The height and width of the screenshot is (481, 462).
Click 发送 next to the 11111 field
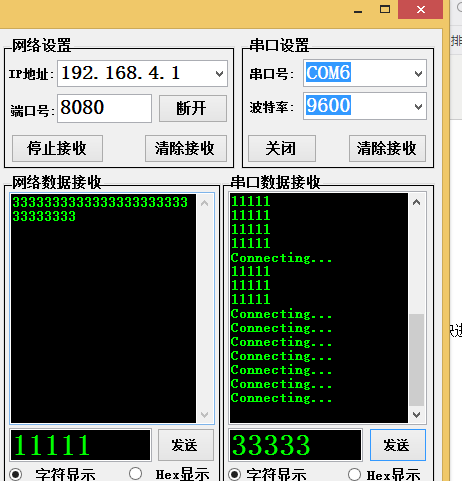[x=186, y=445]
